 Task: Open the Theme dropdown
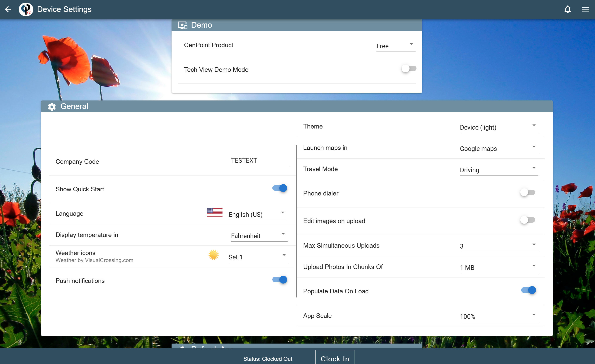pyautogui.click(x=499, y=127)
